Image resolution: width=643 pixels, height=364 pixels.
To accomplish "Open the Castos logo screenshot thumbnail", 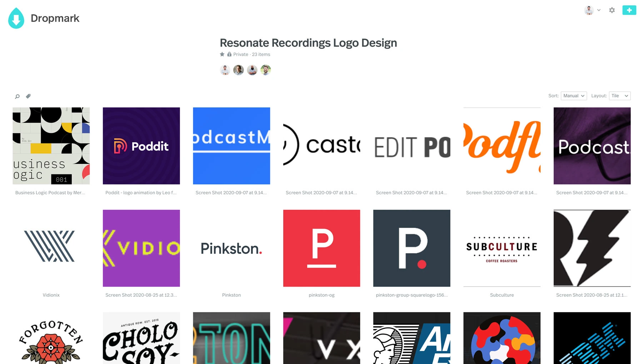I will 321,146.
